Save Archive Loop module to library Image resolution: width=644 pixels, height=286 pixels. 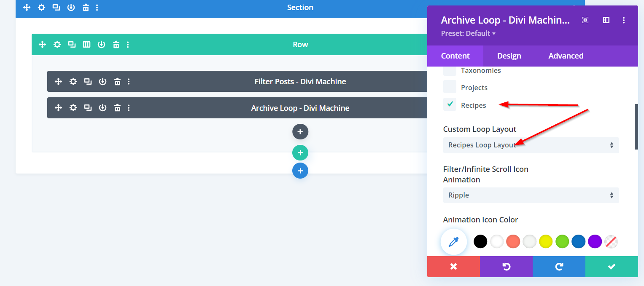[102, 108]
